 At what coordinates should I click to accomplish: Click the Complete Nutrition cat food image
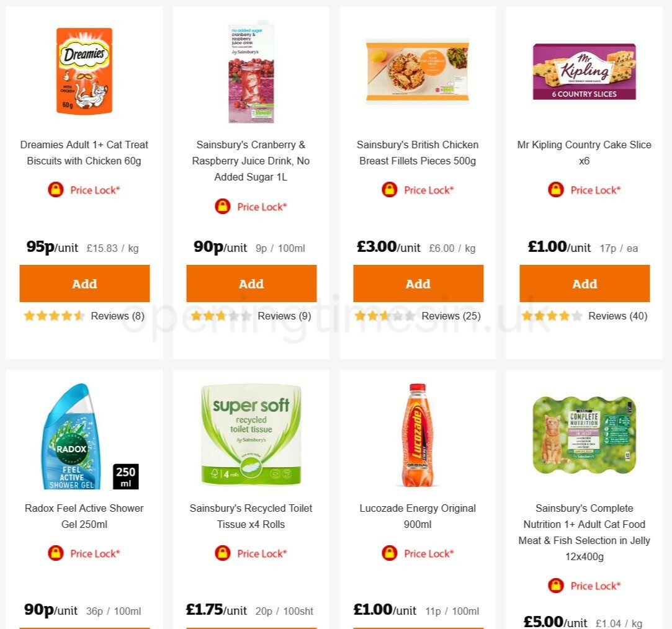tap(585, 434)
